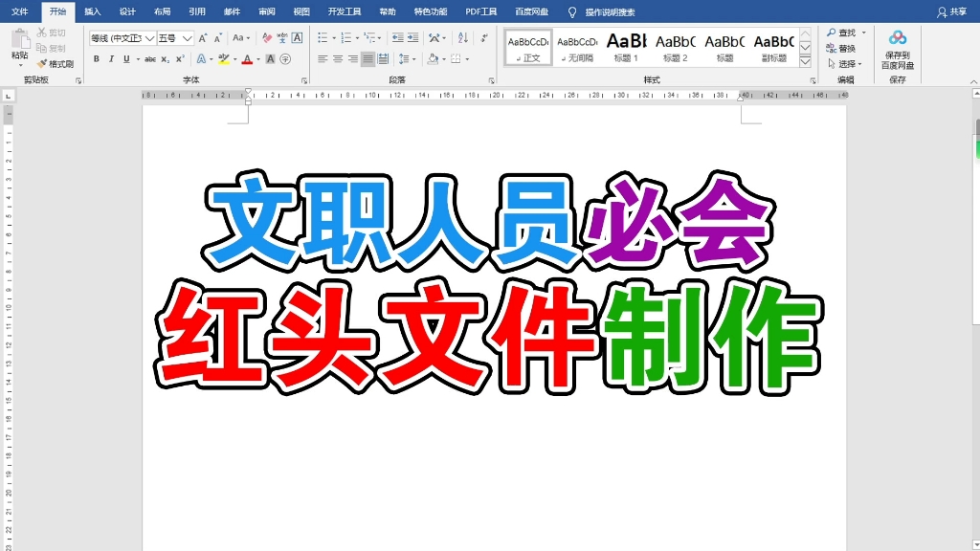Screen dimensions: 980x551
Task: Toggle Bold formatting
Action: 96,59
